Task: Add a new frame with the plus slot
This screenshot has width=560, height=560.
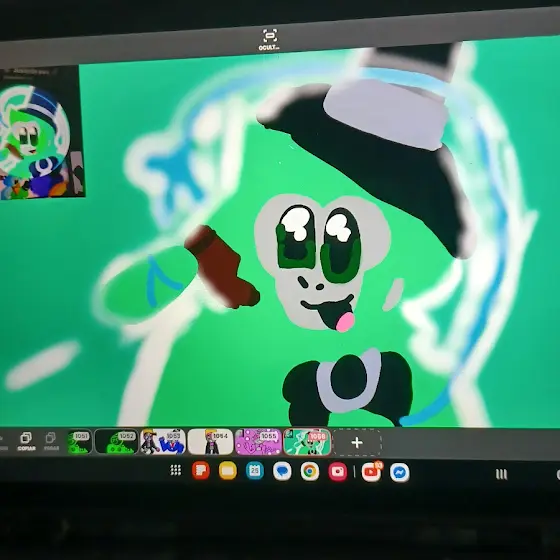Action: (x=357, y=443)
